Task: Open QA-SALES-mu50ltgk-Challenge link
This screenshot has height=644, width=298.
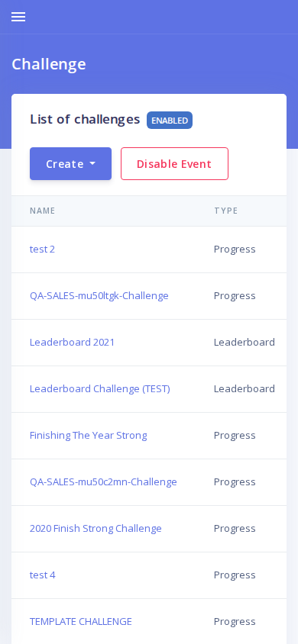Action: pyautogui.click(x=99, y=296)
